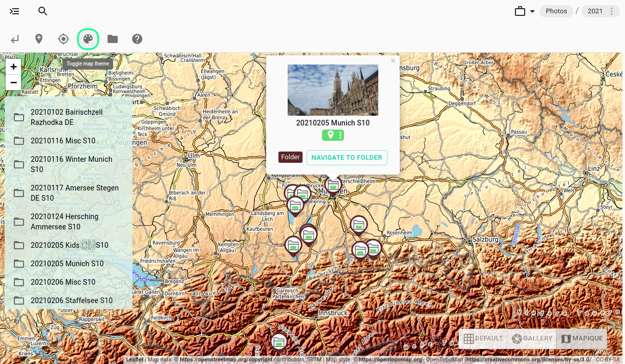The width and height of the screenshot is (625, 364).
Task: Open the 20210205 Kids folder entry
Action: (x=69, y=245)
